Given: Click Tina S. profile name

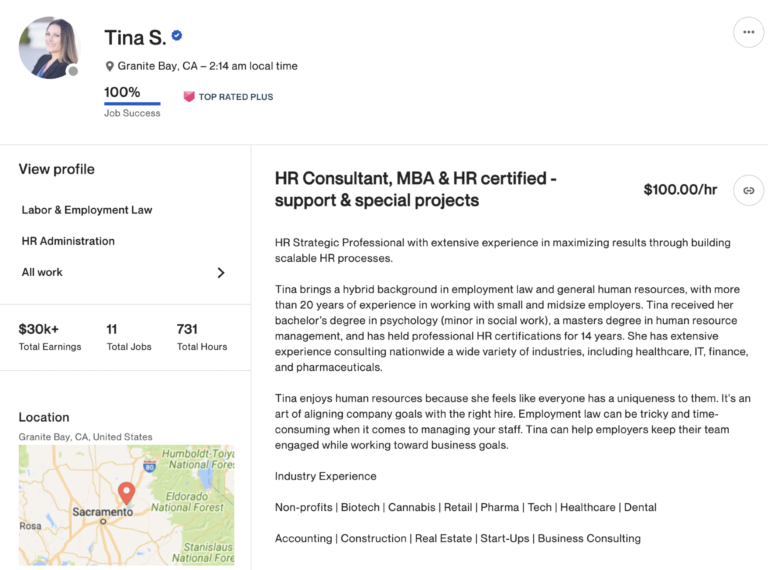Looking at the screenshot, I should [x=135, y=38].
